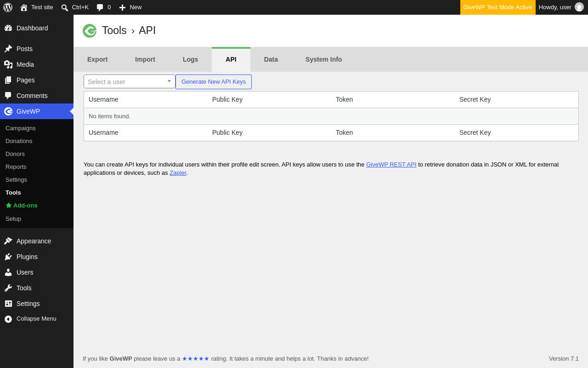Open Add-ons submenu item
The image size is (588, 368).
coord(37,205)
